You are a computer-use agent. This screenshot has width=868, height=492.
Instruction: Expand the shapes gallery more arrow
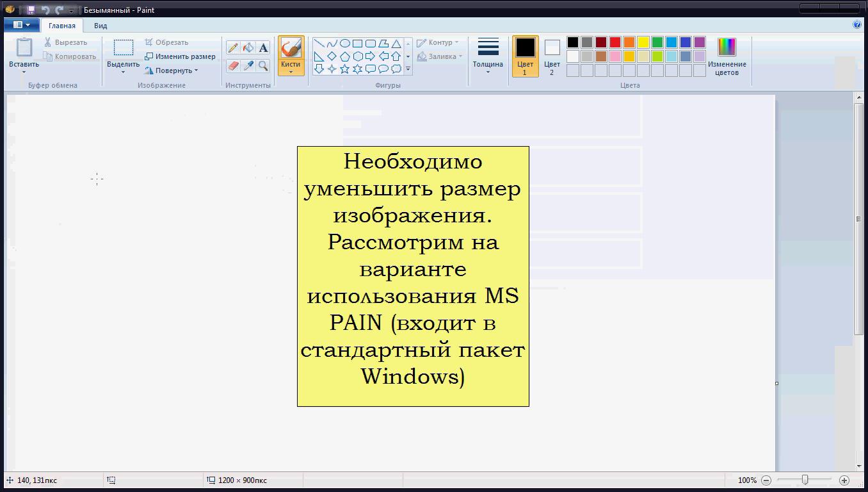coord(408,69)
